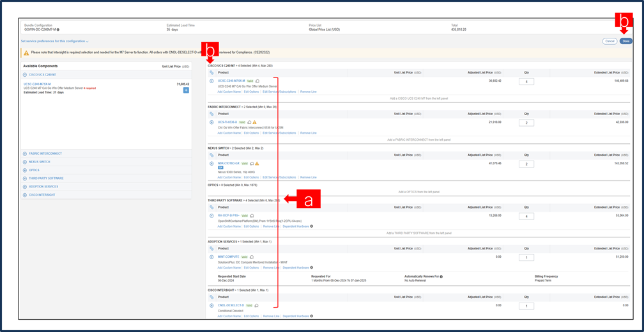Expand NEXUS SWITCH in Available Components
The height and width of the screenshot is (332, 644).
coord(25,162)
